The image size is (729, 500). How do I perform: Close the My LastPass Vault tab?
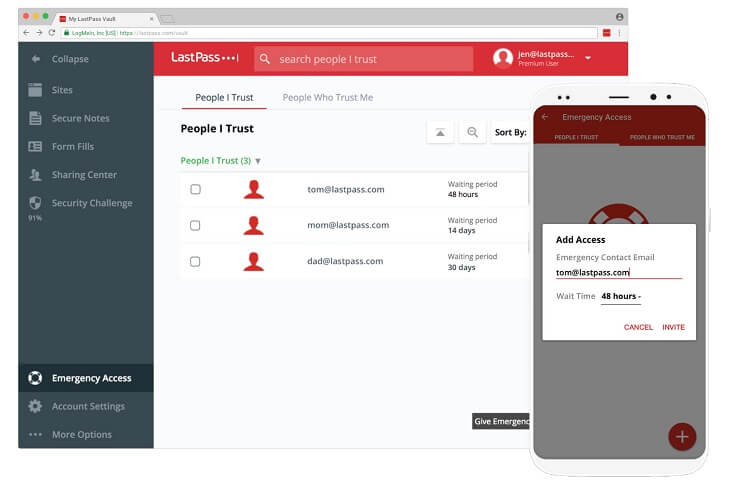click(x=151, y=19)
